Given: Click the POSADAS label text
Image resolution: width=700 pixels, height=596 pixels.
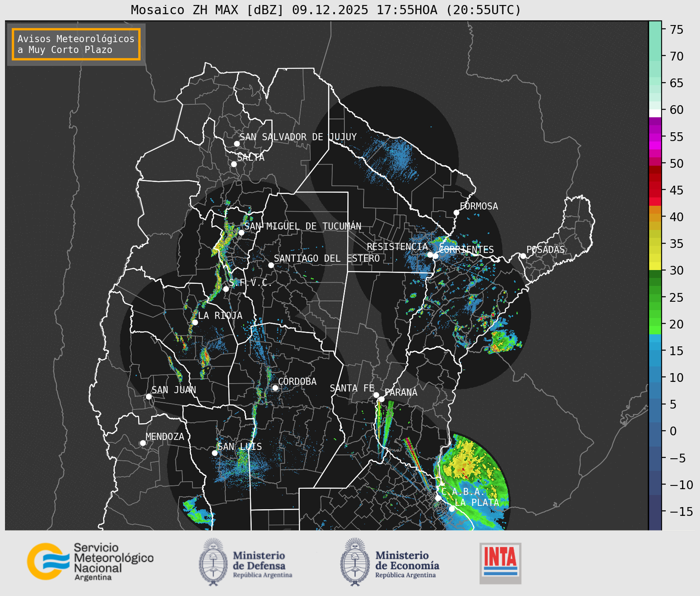Looking at the screenshot, I should 546,250.
